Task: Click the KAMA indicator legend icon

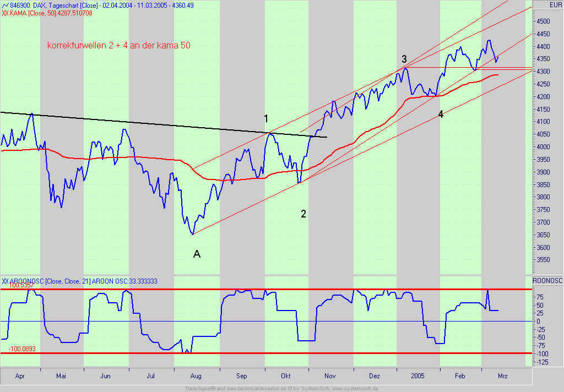Action: click(5, 13)
